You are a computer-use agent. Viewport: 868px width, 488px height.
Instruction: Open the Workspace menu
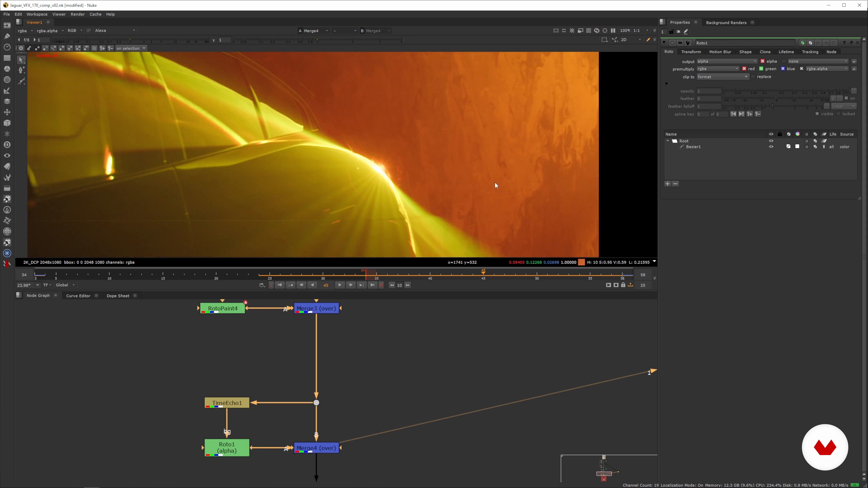pyautogui.click(x=37, y=14)
